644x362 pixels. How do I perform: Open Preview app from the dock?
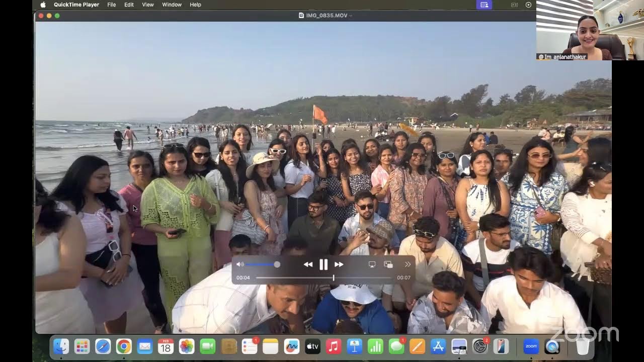[x=459, y=346]
